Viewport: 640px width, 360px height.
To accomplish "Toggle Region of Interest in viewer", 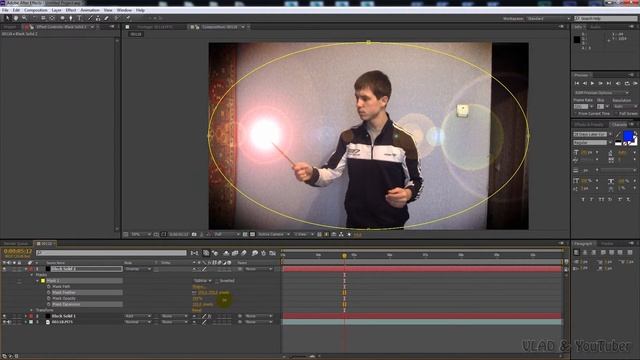I will (x=245, y=234).
